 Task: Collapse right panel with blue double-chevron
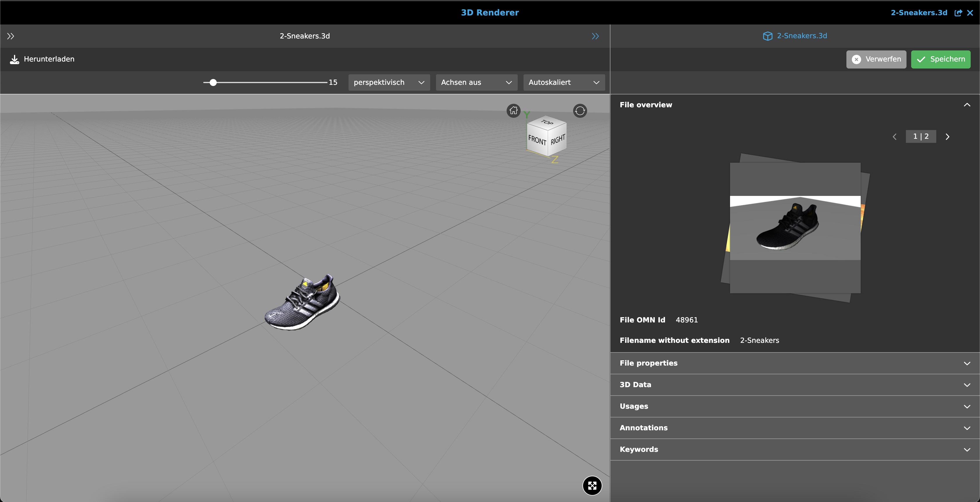click(x=595, y=36)
